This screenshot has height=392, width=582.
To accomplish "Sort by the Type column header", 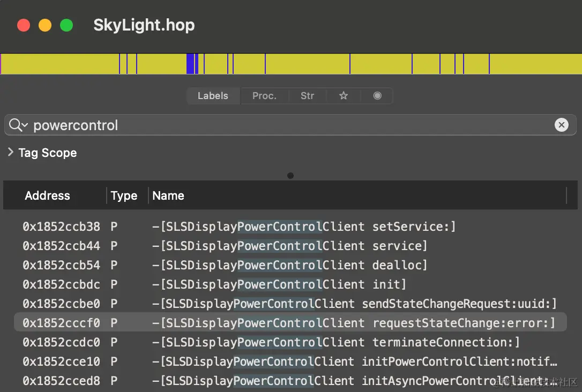I will coord(124,195).
